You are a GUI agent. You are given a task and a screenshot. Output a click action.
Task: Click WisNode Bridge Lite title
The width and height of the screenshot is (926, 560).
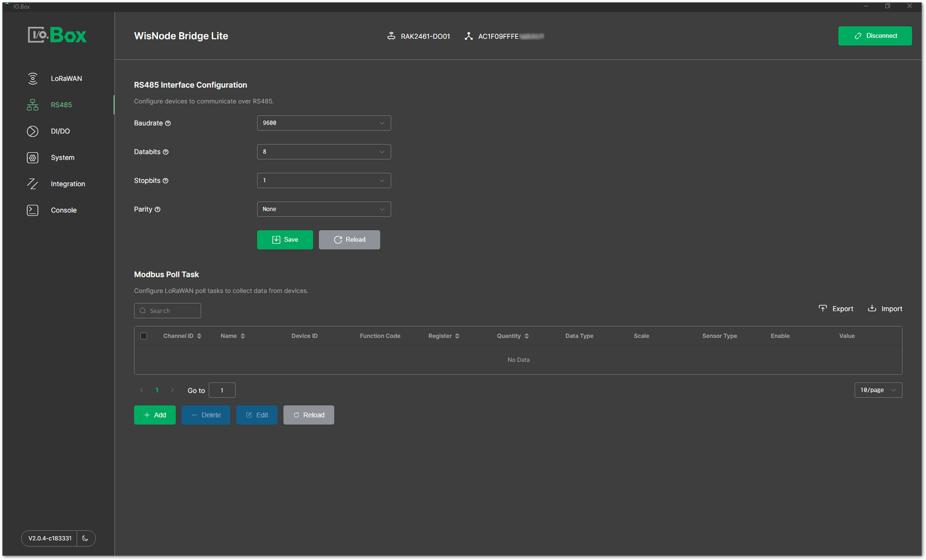coord(181,36)
